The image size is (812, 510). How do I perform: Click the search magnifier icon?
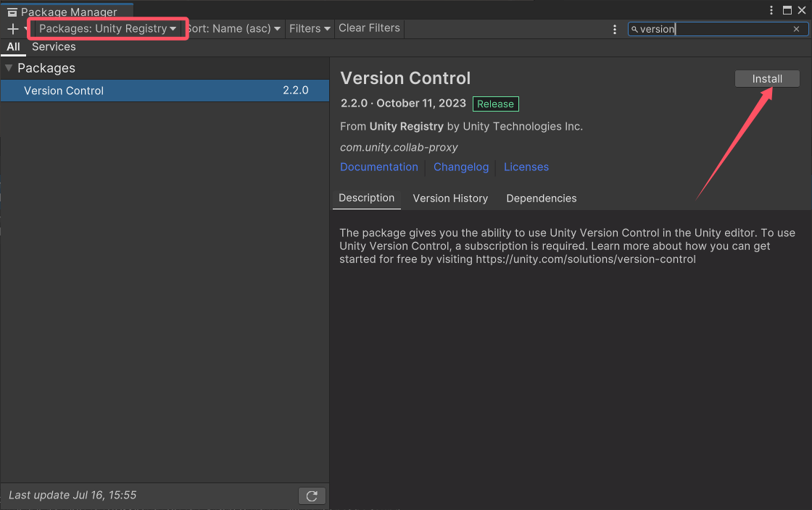click(634, 29)
